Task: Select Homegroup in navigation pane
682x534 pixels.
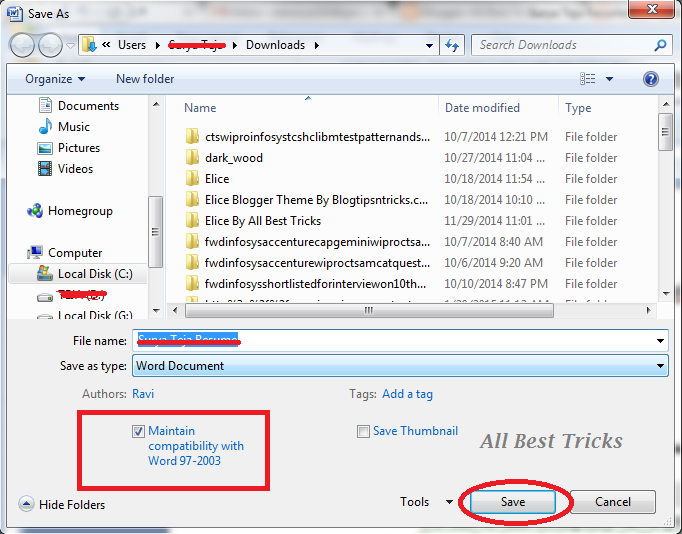Action: click(x=80, y=211)
